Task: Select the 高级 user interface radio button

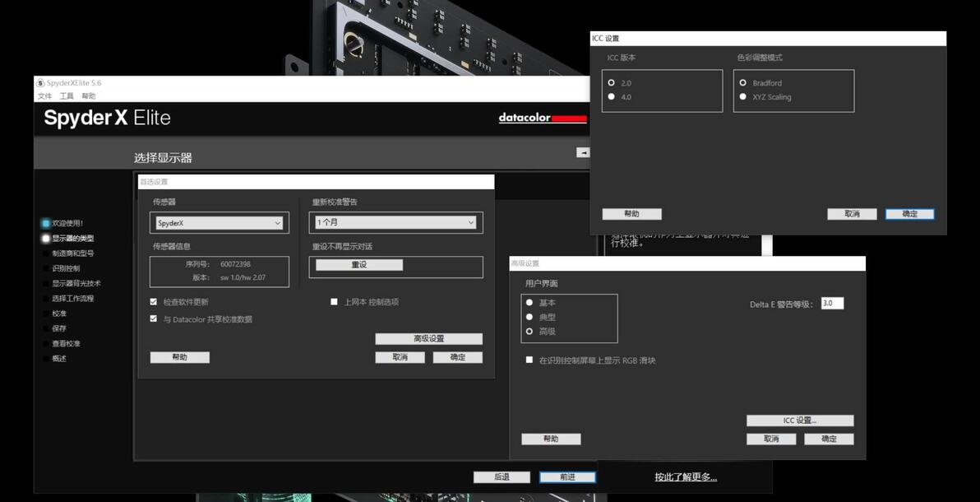Action: pyautogui.click(x=529, y=331)
